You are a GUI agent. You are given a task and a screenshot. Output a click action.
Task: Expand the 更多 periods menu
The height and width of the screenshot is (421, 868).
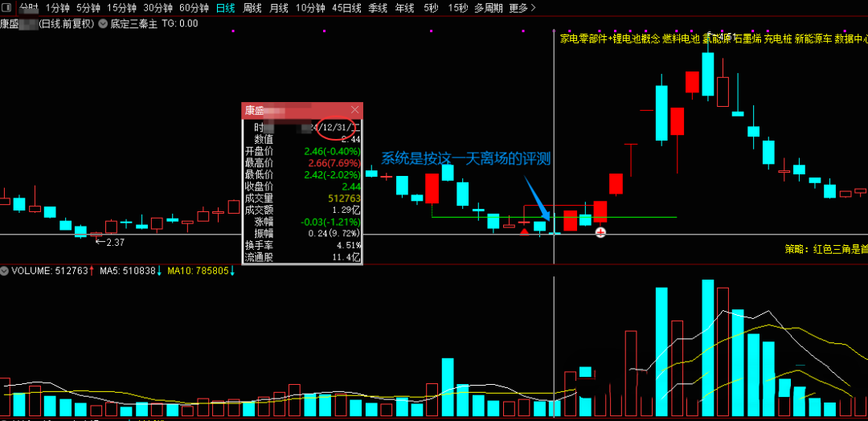(x=522, y=8)
